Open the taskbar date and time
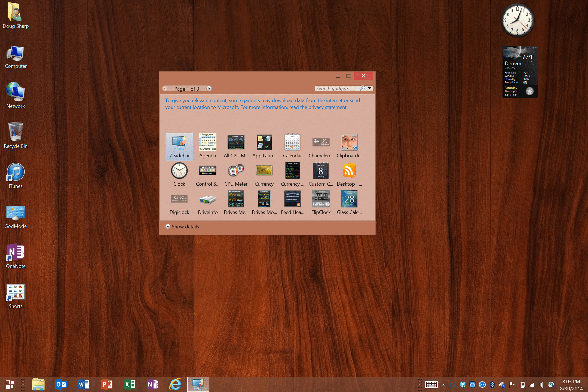Image resolution: width=588 pixels, height=392 pixels. [x=571, y=385]
